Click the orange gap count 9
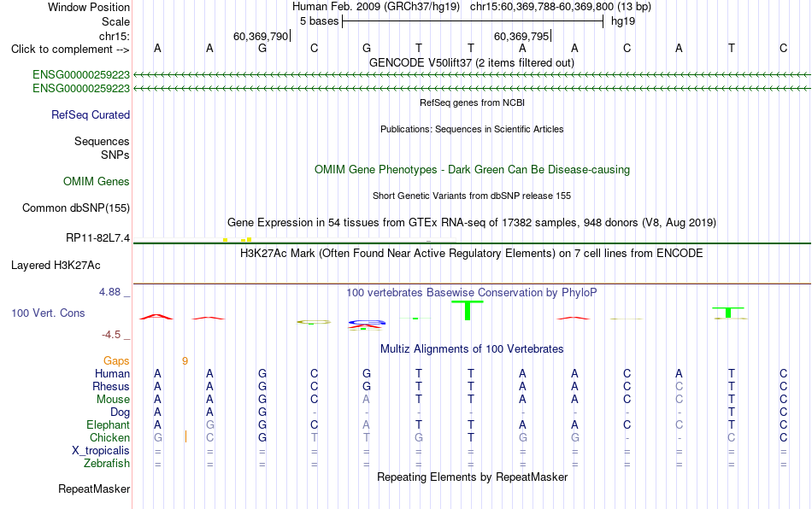Viewport: 812px width, 509px height. click(x=185, y=361)
